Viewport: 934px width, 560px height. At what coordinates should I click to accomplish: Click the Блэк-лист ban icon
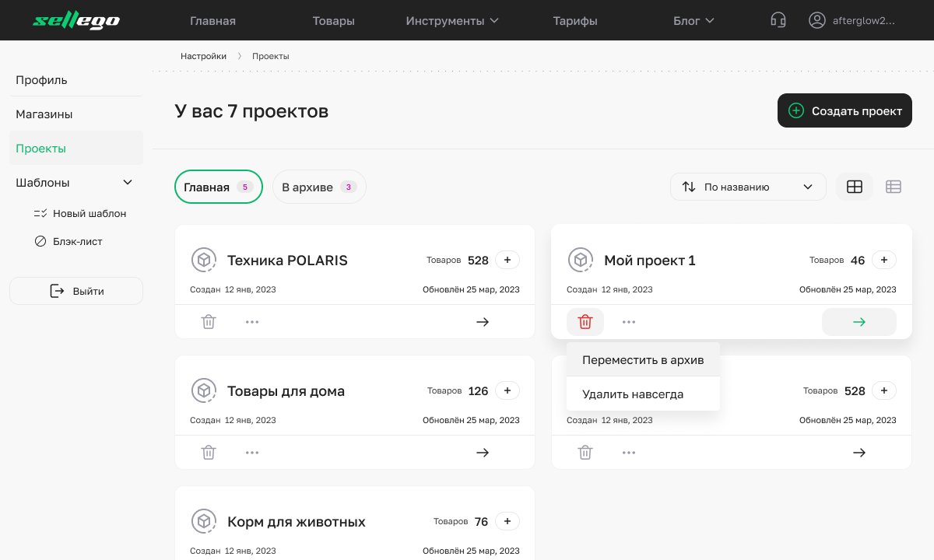[40, 241]
